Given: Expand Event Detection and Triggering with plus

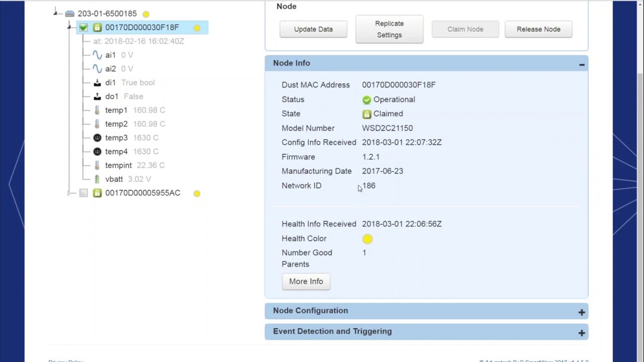Looking at the screenshot, I should click(x=582, y=333).
